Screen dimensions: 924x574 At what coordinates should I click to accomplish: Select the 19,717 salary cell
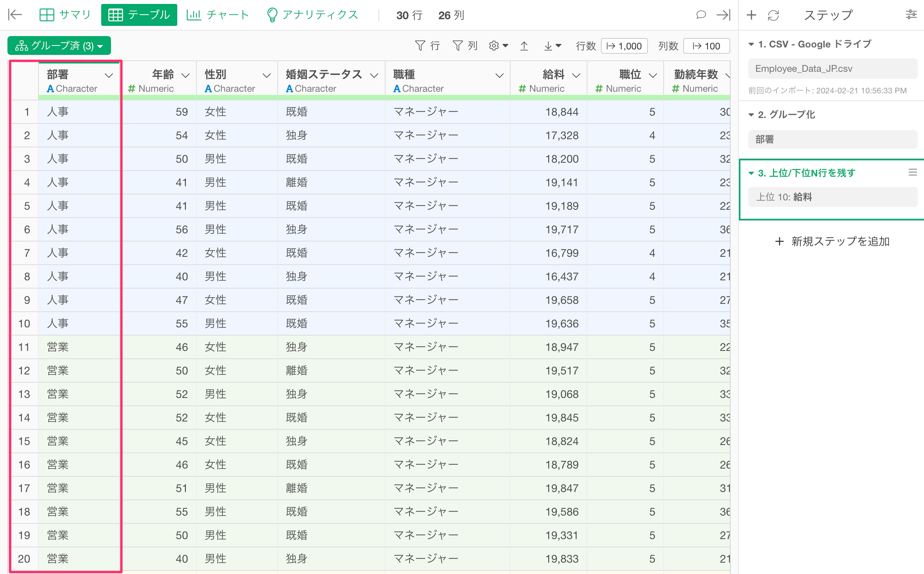tap(549, 229)
